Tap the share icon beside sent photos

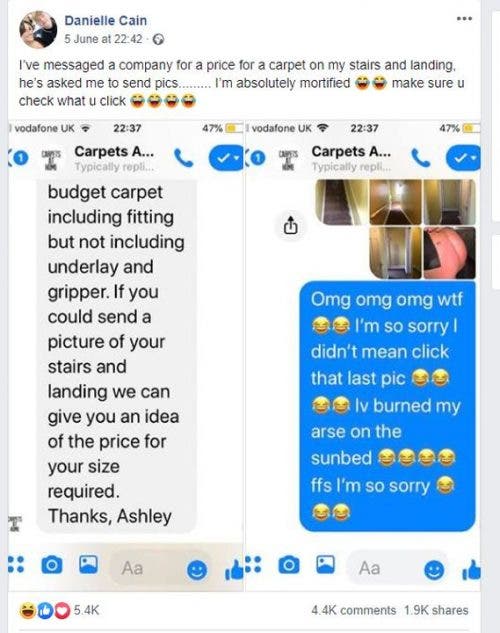291,225
